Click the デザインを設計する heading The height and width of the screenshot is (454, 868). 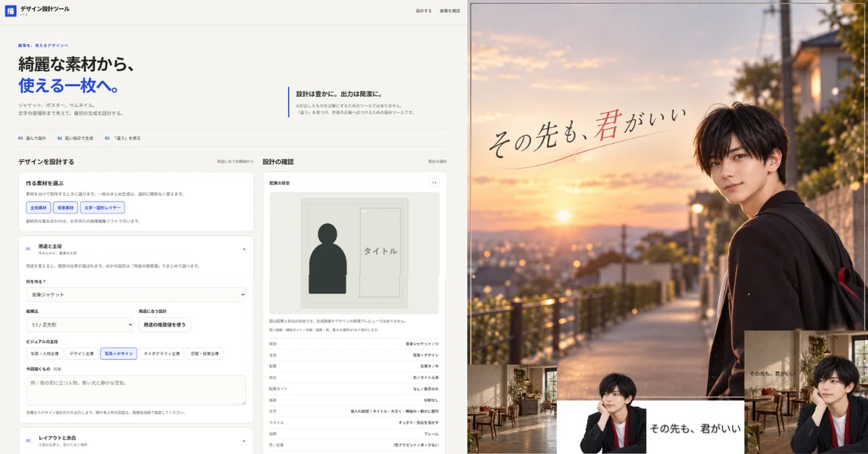click(x=46, y=162)
